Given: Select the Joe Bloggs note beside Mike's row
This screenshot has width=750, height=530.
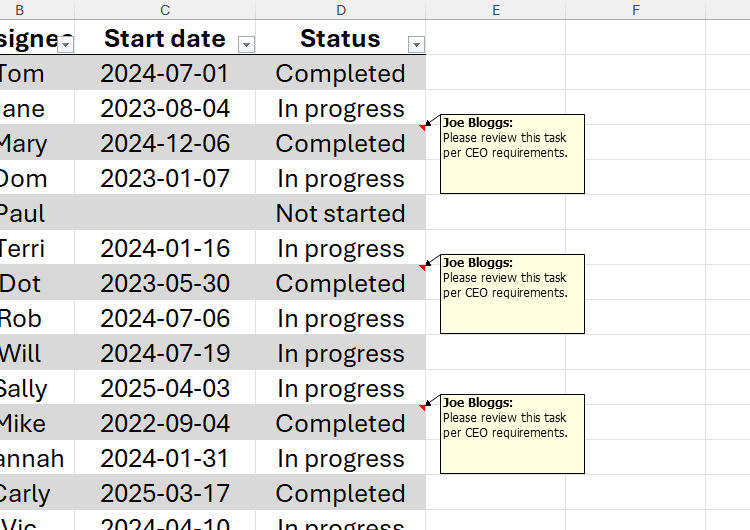Looking at the screenshot, I should [x=512, y=434].
